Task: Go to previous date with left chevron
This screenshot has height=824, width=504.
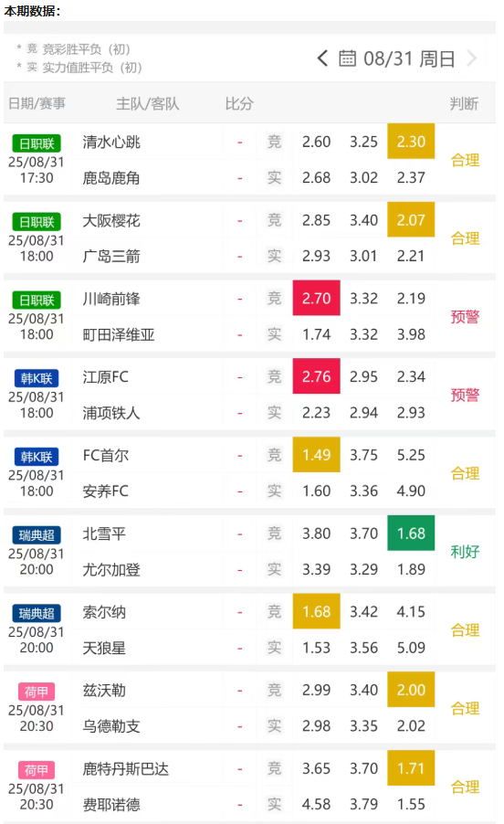Action: [x=322, y=58]
